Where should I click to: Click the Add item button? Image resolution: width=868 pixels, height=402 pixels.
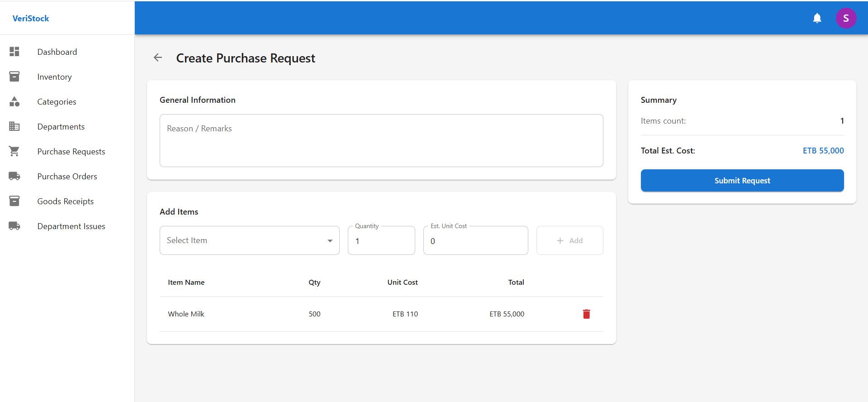(x=569, y=241)
